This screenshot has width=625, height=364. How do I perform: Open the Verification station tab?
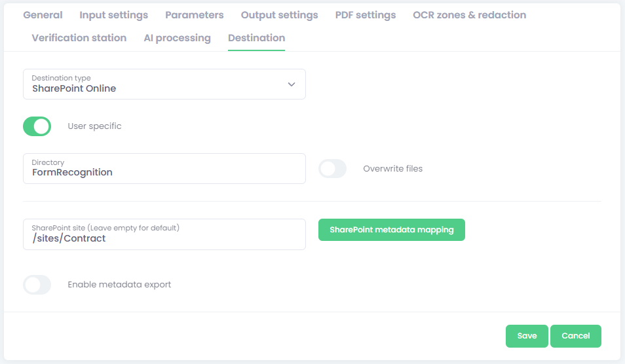coord(79,38)
